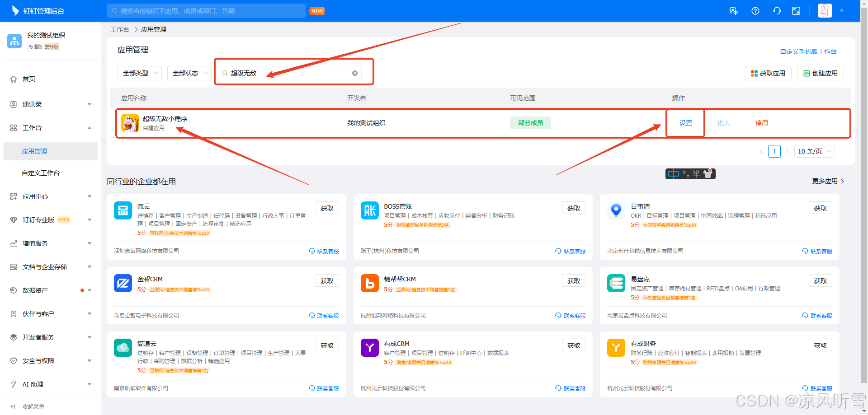Image resolution: width=868 pixels, height=415 pixels.
Task: Click the 超级无敌小程序 app icon
Action: click(x=130, y=123)
